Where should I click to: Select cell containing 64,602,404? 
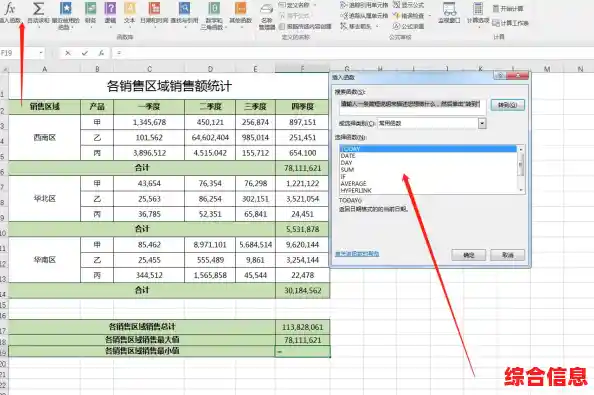[210, 137]
